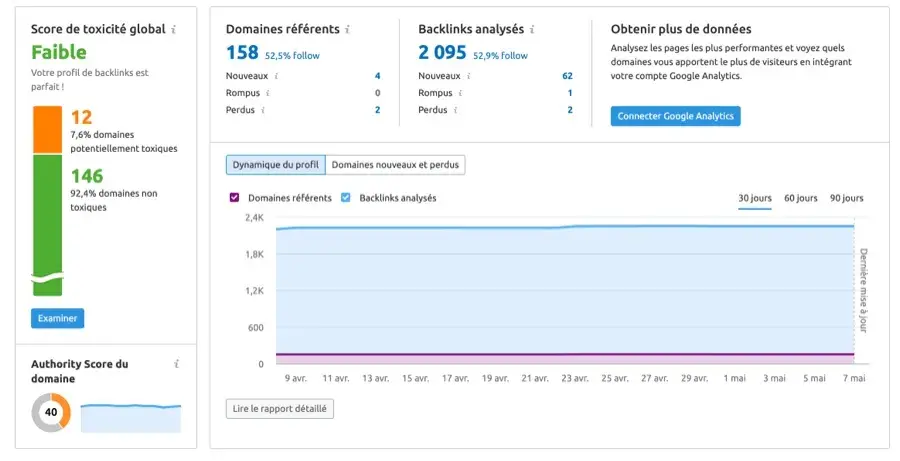Click the 1 broken backlinks value
This screenshot has height=461, width=900.
point(570,93)
